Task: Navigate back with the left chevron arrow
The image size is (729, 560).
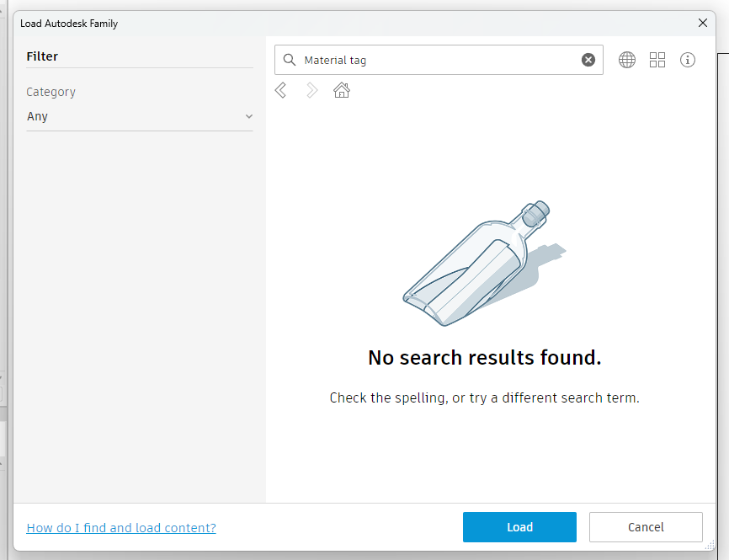Action: click(x=281, y=90)
